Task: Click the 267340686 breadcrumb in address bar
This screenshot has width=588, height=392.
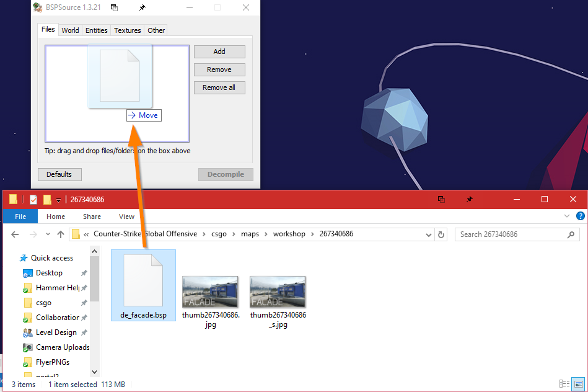Action: pos(336,234)
